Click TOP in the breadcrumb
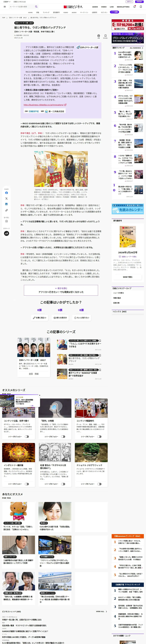Viewport: 146px width, 644px height. 4,18
